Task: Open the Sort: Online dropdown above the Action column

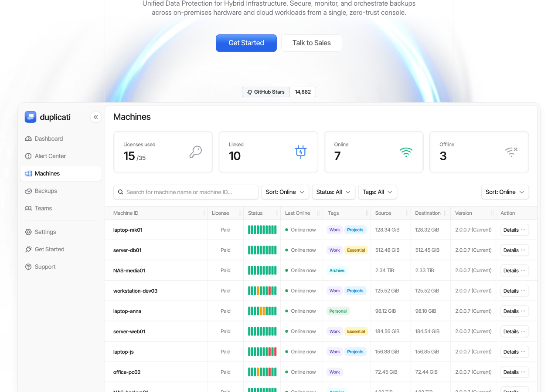Action: (505, 192)
